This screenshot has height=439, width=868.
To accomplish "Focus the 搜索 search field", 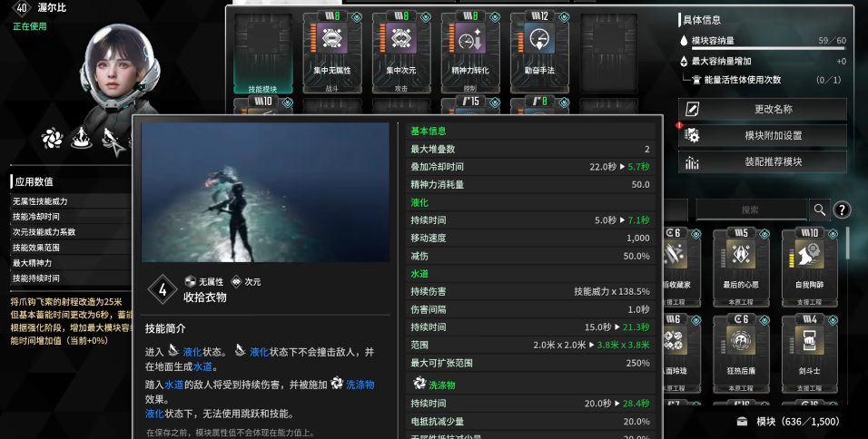I will 751,210.
